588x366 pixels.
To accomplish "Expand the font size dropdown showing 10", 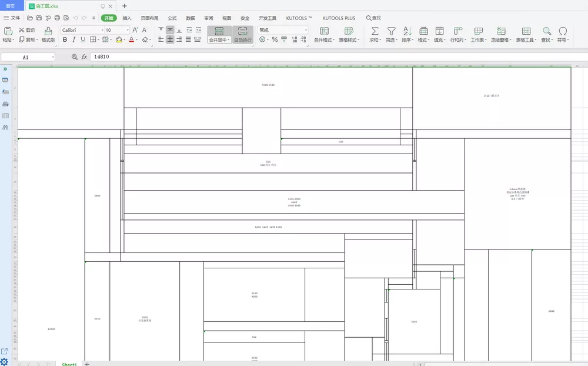I will pyautogui.click(x=126, y=29).
